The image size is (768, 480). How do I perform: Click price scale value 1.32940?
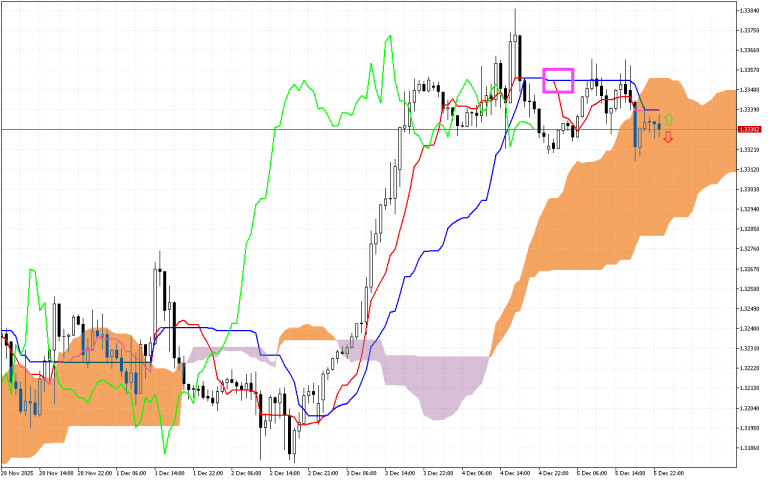pos(749,209)
